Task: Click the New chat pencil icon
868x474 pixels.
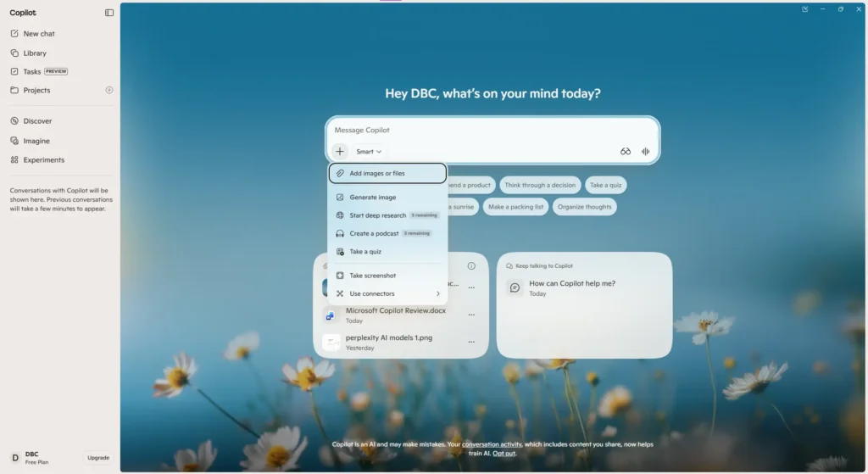Action: coord(14,33)
